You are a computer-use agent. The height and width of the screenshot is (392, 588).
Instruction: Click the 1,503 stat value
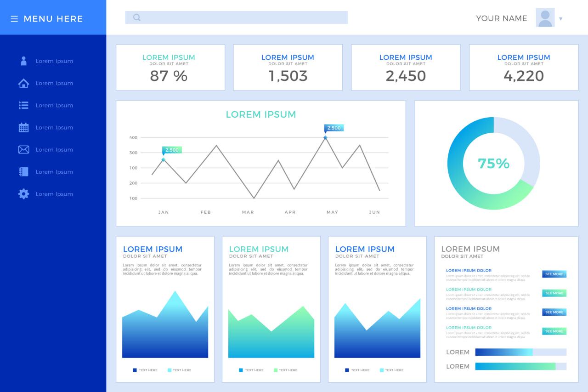click(x=288, y=76)
